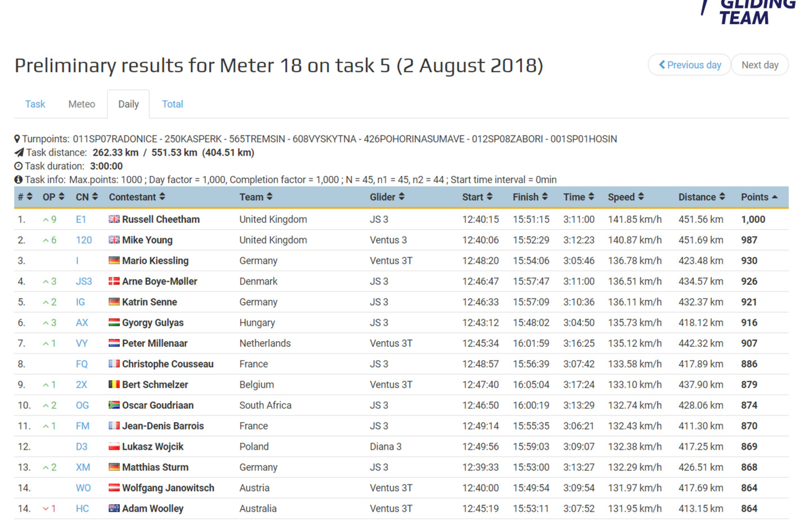Go to Previous day results
Viewport: 812px width, 530px height.
coord(689,65)
